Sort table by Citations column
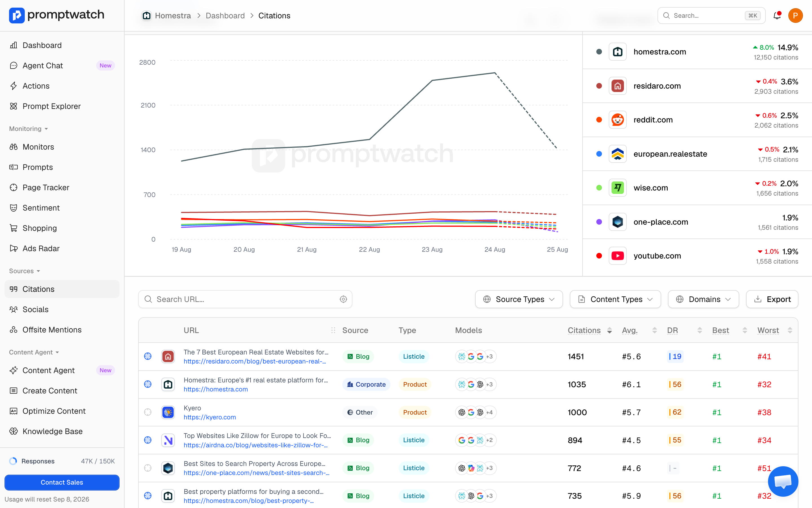812x508 pixels. coord(590,330)
